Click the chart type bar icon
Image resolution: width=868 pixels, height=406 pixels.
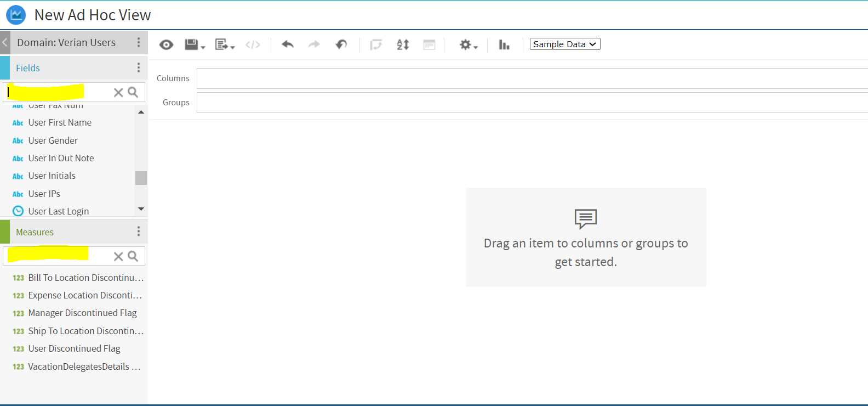(x=504, y=45)
